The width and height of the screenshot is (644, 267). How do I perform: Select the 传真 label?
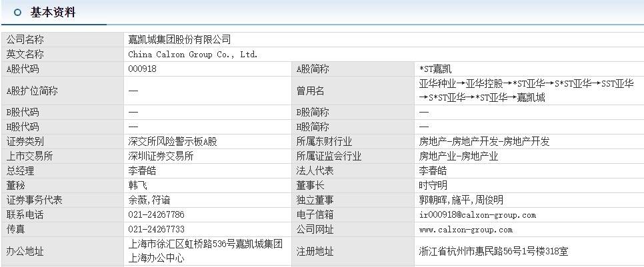point(15,230)
